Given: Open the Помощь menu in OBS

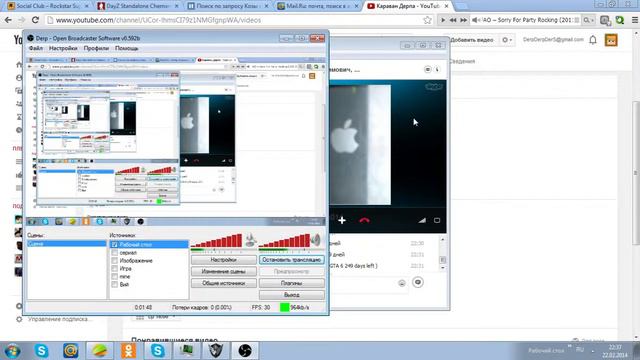Looking at the screenshot, I should point(127,48).
